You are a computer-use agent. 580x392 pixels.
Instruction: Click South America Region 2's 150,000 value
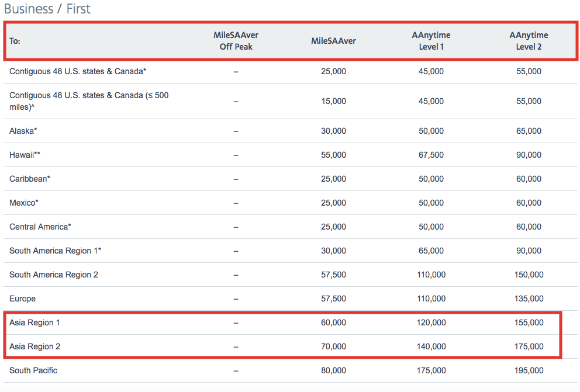point(529,275)
